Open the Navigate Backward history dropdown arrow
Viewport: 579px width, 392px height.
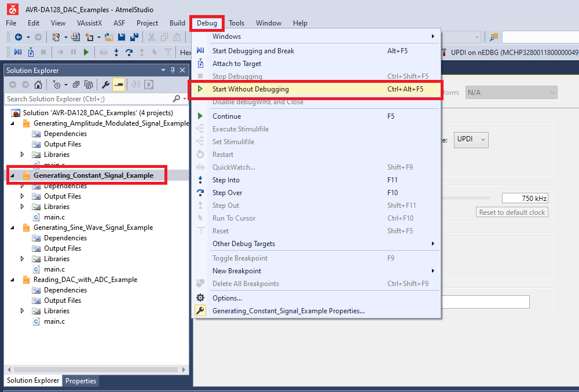click(x=28, y=37)
